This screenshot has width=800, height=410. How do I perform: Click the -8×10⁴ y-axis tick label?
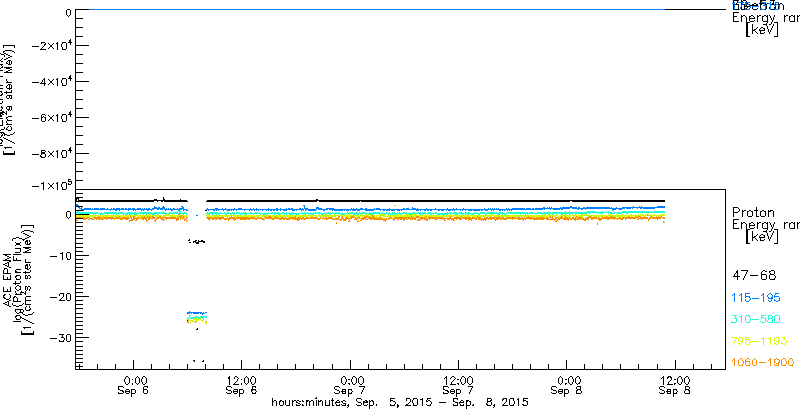51,153
